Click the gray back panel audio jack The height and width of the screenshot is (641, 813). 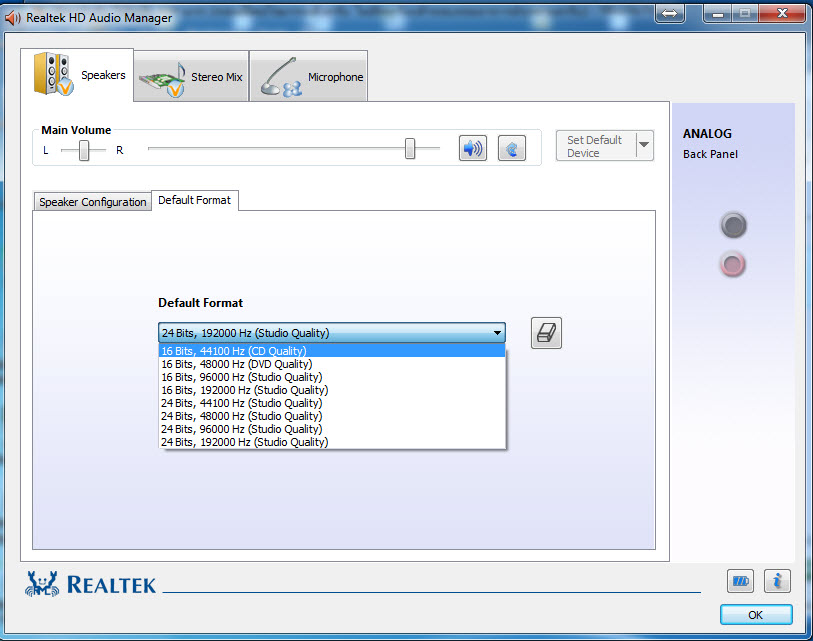pyautogui.click(x=733, y=226)
